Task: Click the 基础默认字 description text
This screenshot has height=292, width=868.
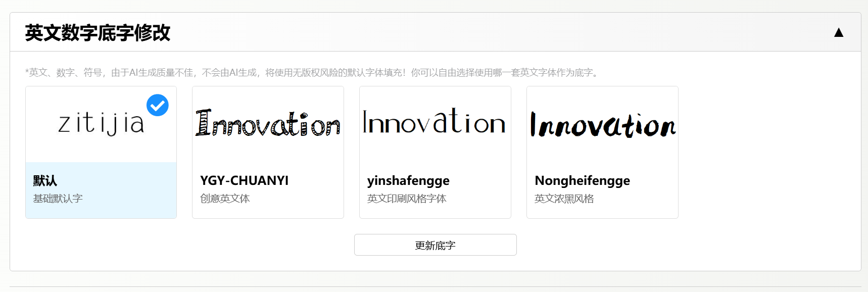Action: (x=58, y=199)
